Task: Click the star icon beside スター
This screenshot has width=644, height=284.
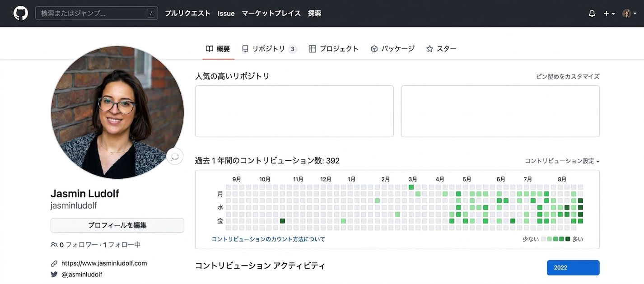Action: [430, 49]
